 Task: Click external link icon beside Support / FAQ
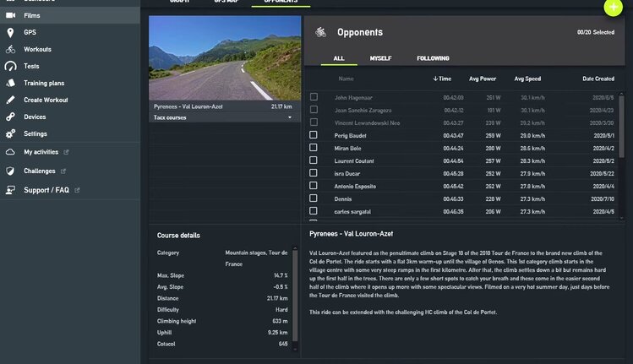(77, 190)
